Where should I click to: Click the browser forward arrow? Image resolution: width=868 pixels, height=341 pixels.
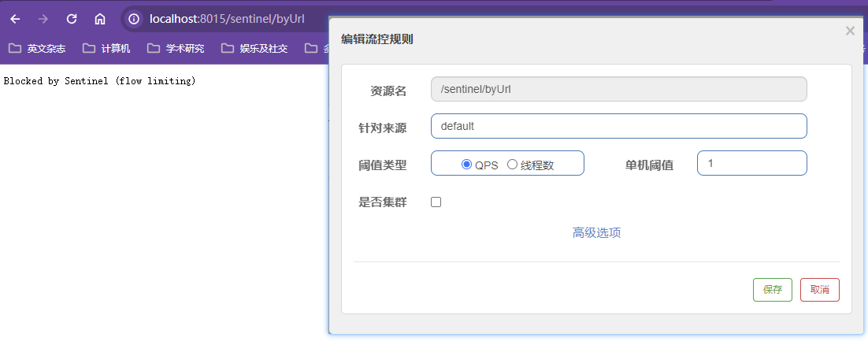[43, 19]
